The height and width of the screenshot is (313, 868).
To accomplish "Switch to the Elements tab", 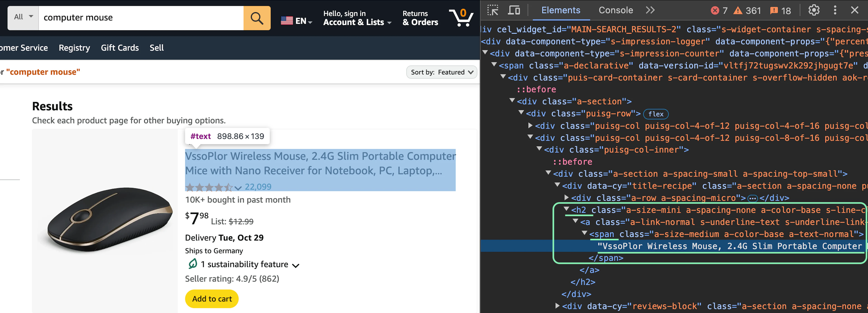I will pyautogui.click(x=561, y=10).
